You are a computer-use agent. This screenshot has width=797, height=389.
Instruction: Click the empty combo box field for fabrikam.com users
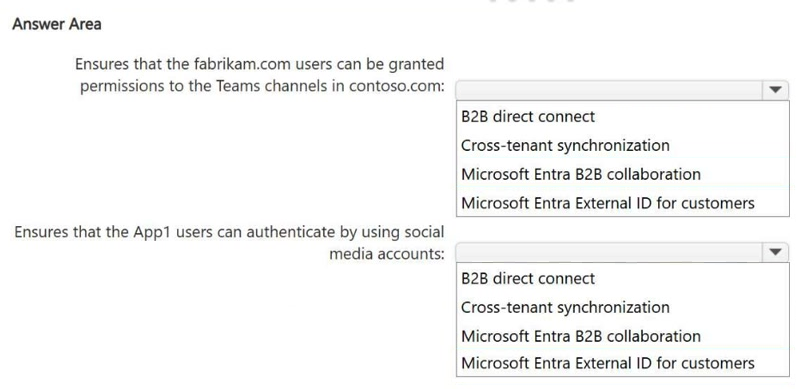click(x=609, y=90)
